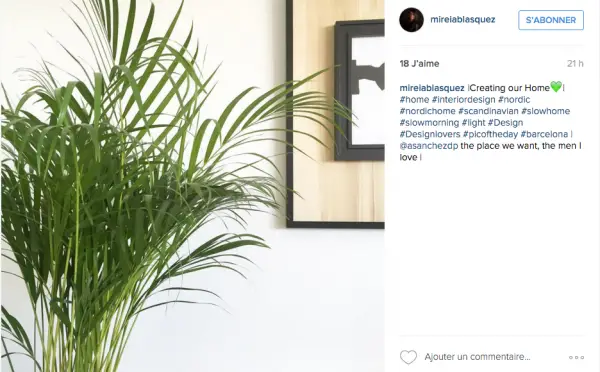Image resolution: width=600 pixels, height=372 pixels.
Task: Open mireiablasquez profile picture avatar
Action: 411,20
